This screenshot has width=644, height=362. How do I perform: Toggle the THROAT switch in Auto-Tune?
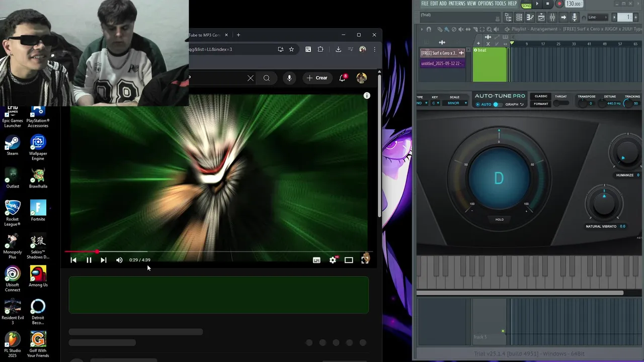coord(560,103)
